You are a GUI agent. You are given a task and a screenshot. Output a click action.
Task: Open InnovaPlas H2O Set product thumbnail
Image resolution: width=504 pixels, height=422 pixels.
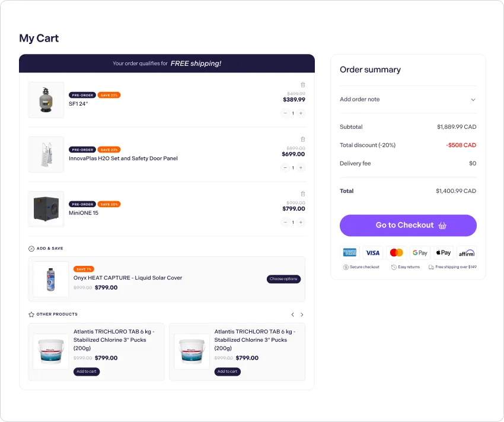(x=46, y=154)
